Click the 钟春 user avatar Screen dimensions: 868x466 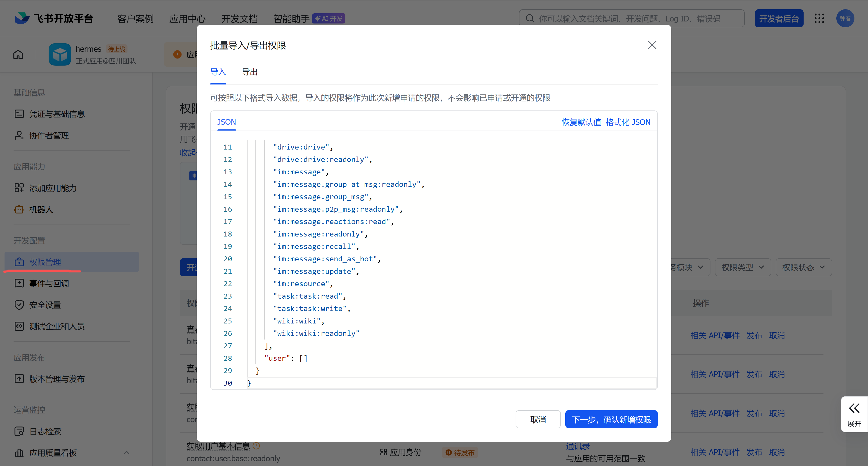tap(845, 18)
